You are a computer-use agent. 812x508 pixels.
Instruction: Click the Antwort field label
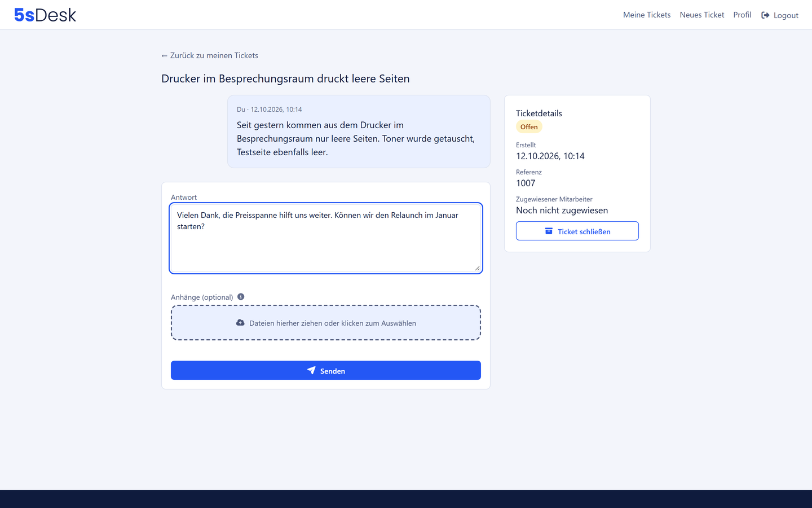point(184,198)
